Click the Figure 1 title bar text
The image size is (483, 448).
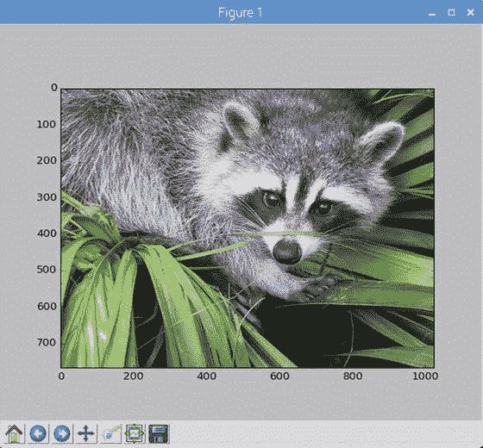click(240, 13)
